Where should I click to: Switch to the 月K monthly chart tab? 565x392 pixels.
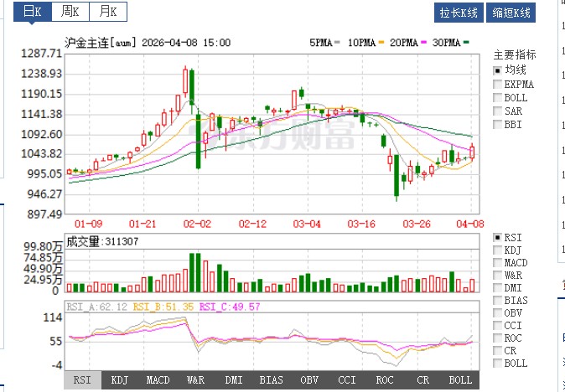pos(109,12)
